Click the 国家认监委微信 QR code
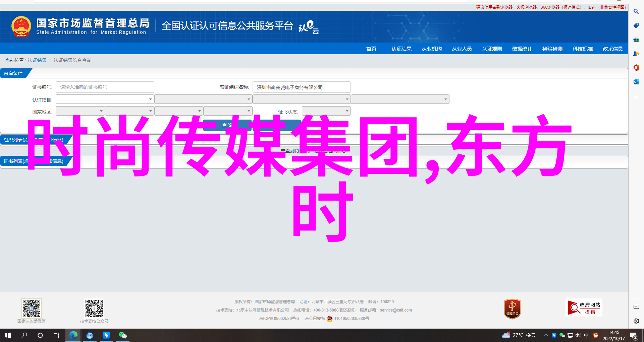 (32, 308)
